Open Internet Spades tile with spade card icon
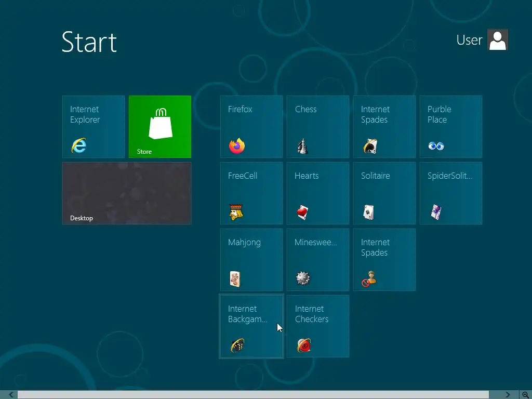The height and width of the screenshot is (399, 532). 384,127
